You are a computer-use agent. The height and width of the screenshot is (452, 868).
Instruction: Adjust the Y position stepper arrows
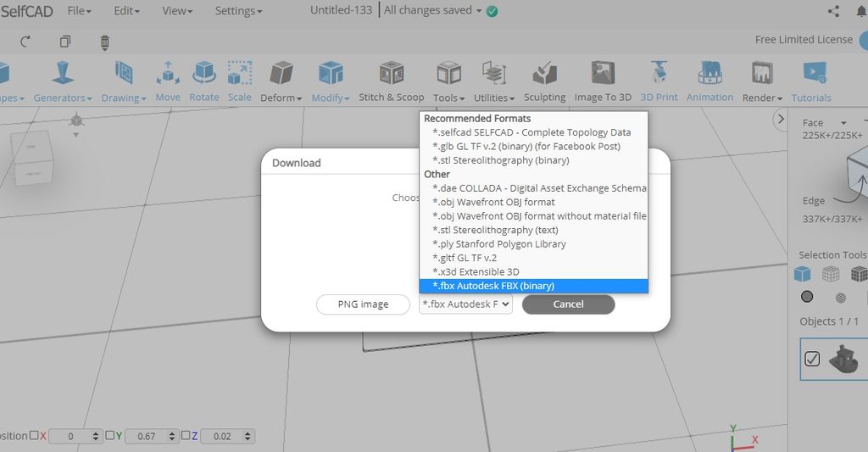171,436
